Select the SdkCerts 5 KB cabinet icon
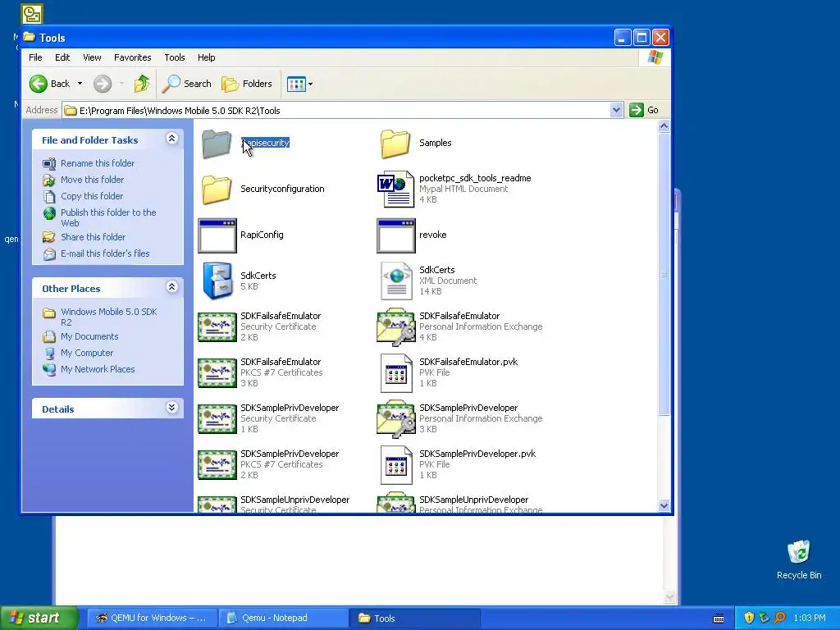Image resolution: width=840 pixels, height=630 pixels. [x=217, y=281]
